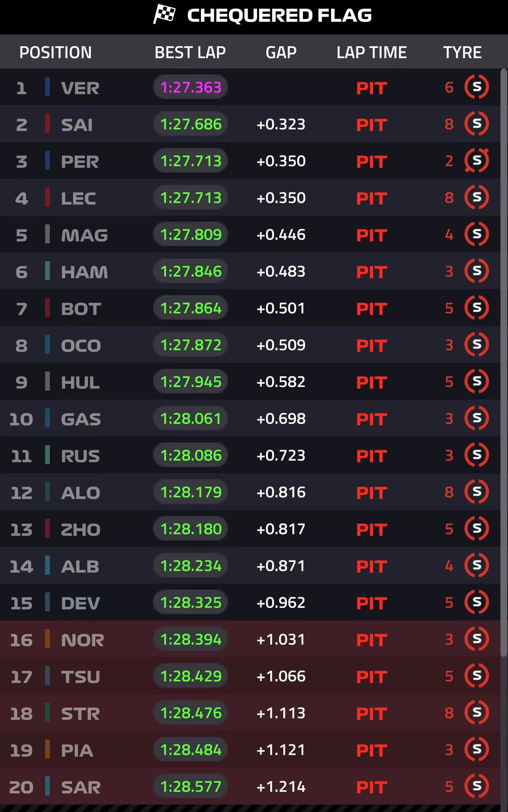
Task: Click LEC's red team colour bar
Action: click(47, 197)
